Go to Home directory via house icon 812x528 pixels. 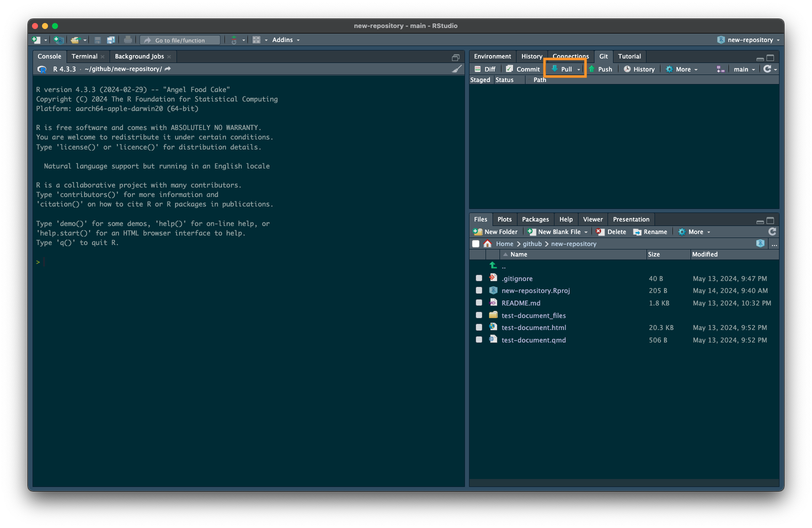487,244
